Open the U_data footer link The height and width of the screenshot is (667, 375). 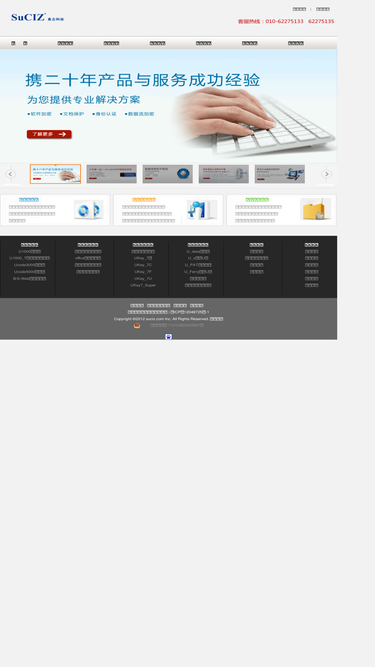[x=198, y=251]
